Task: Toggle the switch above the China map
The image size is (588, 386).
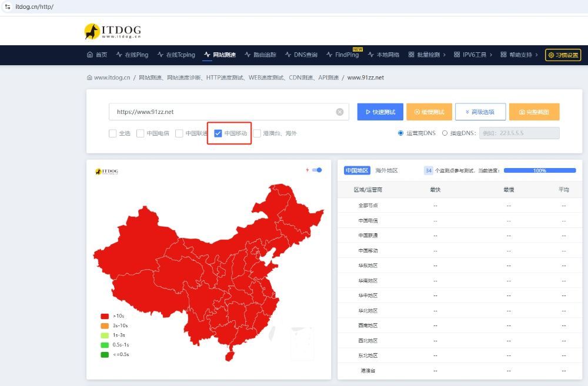Action: pyautogui.click(x=318, y=170)
